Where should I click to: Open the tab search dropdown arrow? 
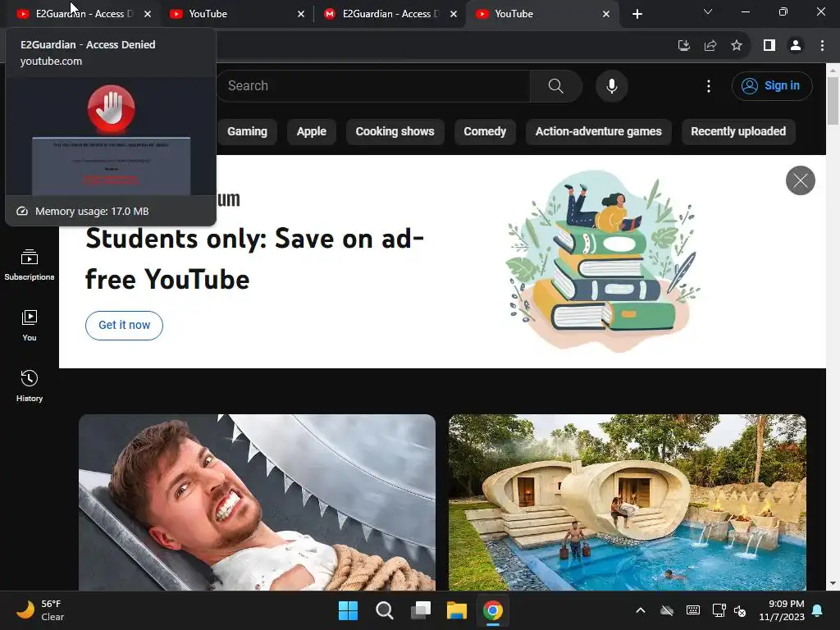click(708, 11)
